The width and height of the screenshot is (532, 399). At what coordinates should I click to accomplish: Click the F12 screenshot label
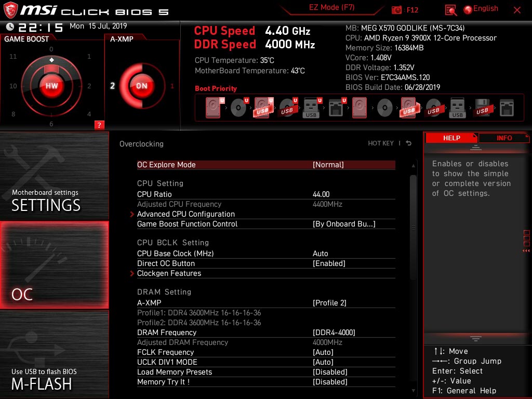(x=412, y=10)
